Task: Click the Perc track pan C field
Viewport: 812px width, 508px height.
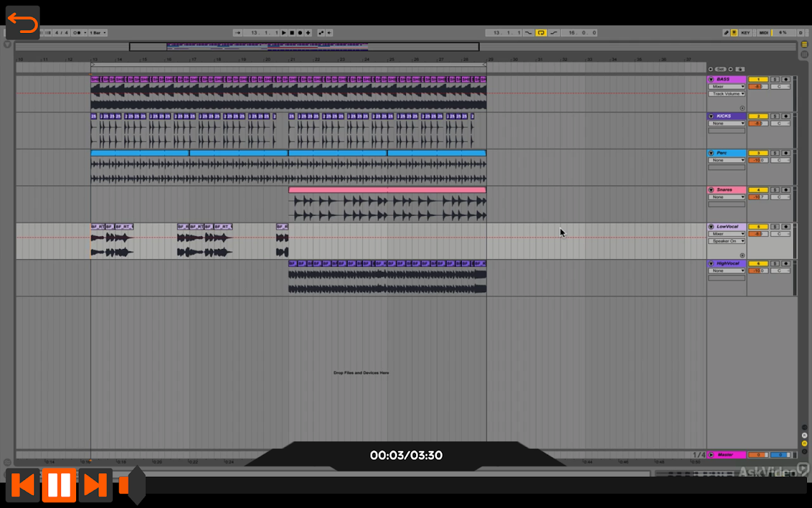Action: pyautogui.click(x=780, y=160)
